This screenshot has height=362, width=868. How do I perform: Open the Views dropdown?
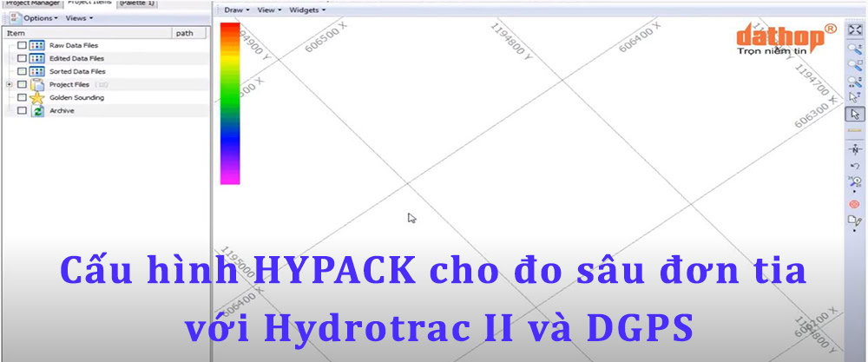(79, 17)
